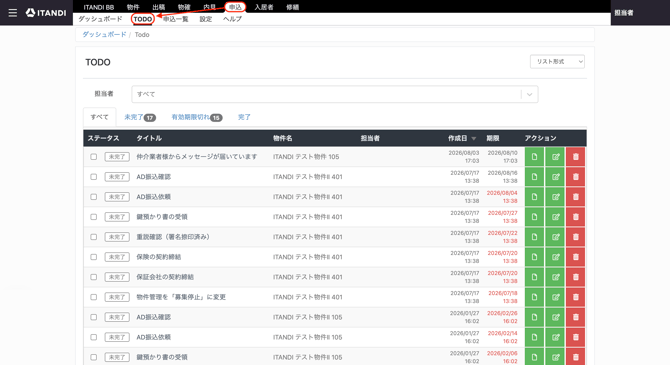
Task: Edit AD振込確認 task of 物件II 105
Action: [x=555, y=318]
